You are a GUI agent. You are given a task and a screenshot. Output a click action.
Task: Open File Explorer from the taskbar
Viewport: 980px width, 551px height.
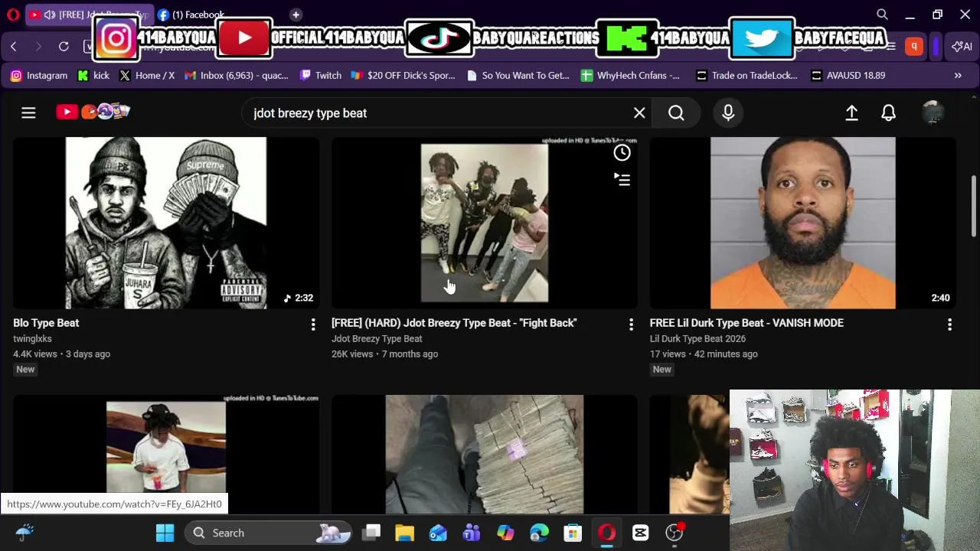[x=404, y=533]
